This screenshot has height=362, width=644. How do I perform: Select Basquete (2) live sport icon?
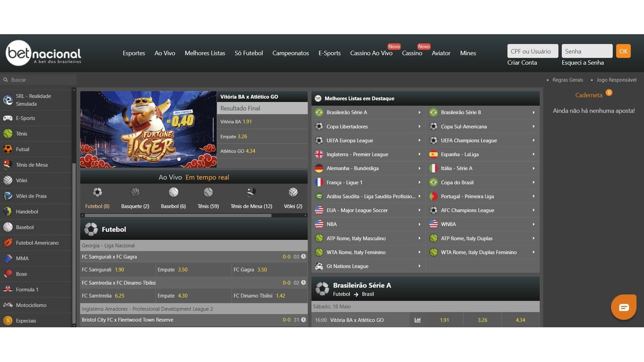point(135,192)
